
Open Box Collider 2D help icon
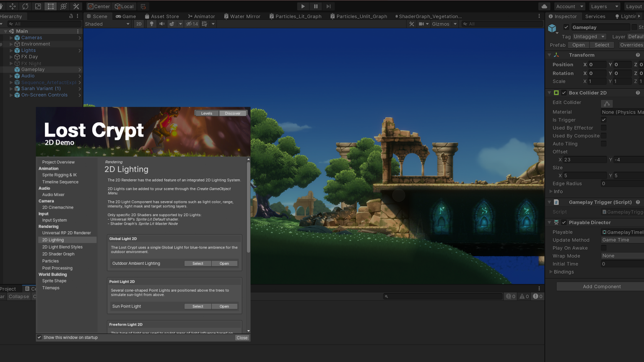tap(638, 93)
